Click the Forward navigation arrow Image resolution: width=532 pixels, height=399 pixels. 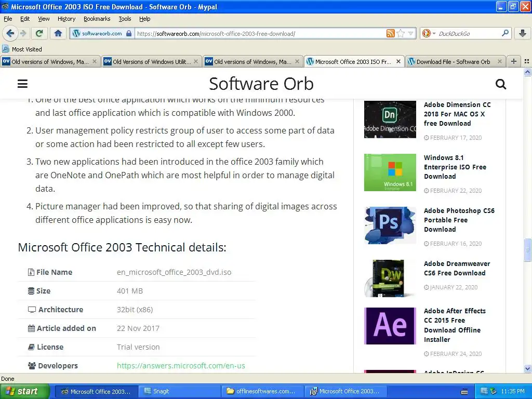coord(23,33)
